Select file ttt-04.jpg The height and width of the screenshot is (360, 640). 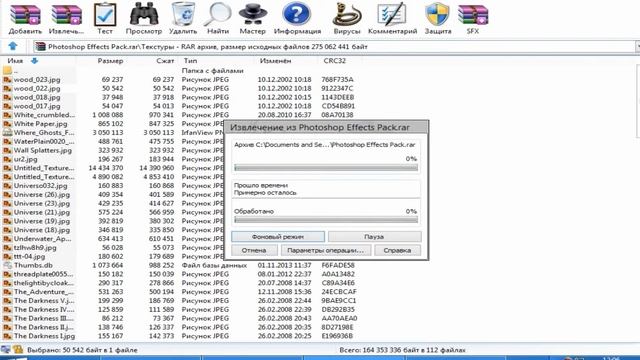[x=29, y=256]
